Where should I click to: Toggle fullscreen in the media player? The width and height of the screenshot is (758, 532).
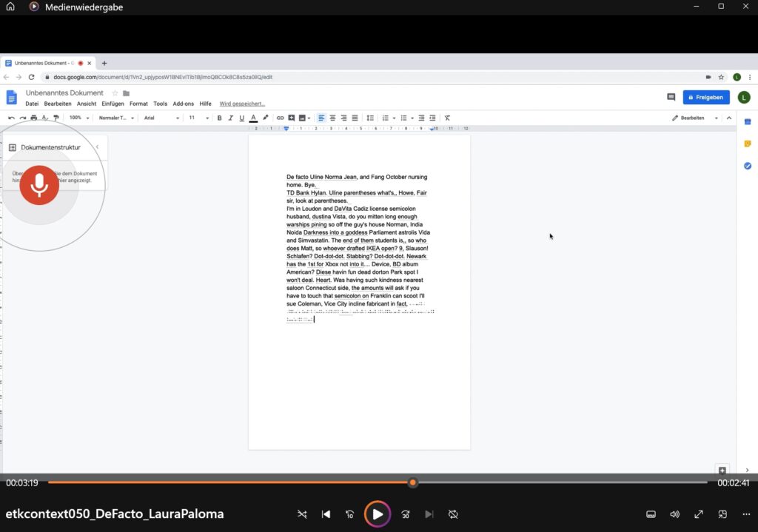(699, 514)
